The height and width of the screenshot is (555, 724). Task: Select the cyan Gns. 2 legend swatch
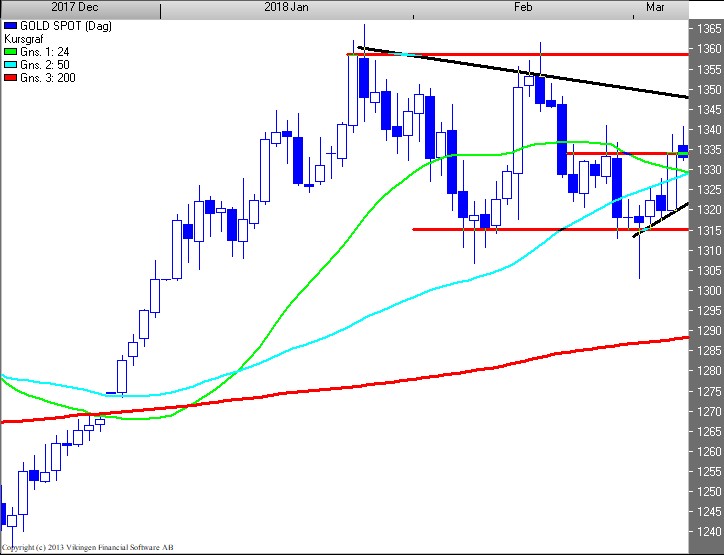click(x=11, y=64)
